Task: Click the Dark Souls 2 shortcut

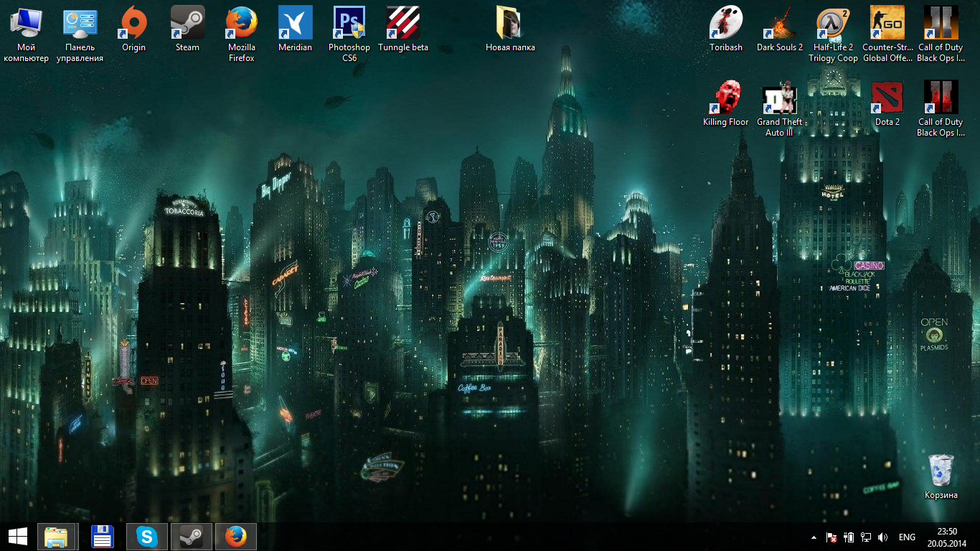Action: click(x=780, y=29)
